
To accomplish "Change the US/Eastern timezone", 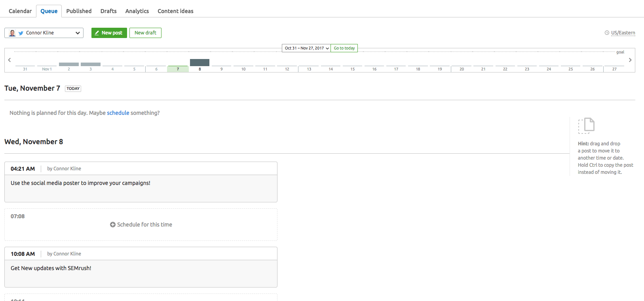I will 623,33.
